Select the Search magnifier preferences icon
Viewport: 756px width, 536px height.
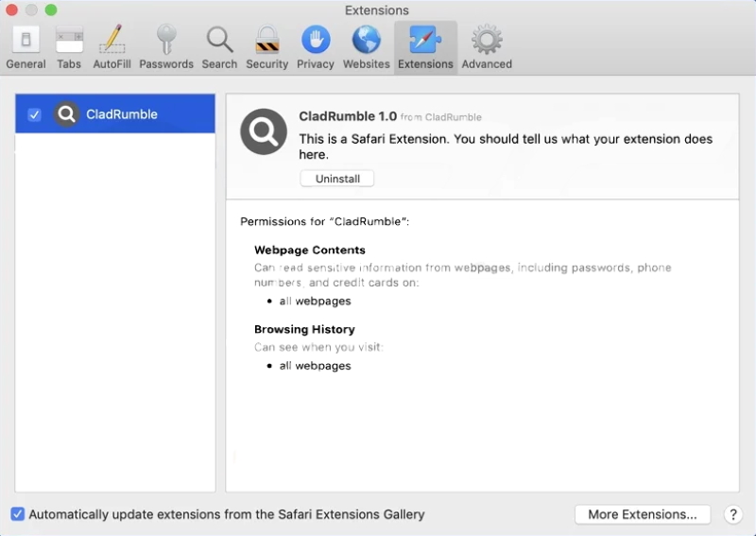tap(219, 47)
